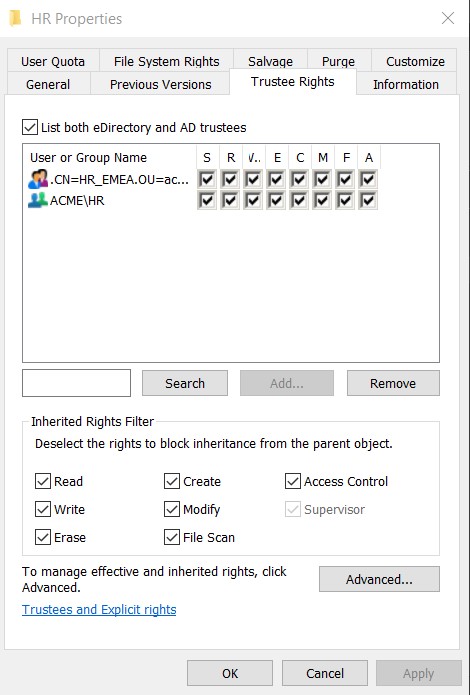Image resolution: width=470 pixels, height=695 pixels.
Task: Open the Salvage tab
Action: click(x=270, y=61)
